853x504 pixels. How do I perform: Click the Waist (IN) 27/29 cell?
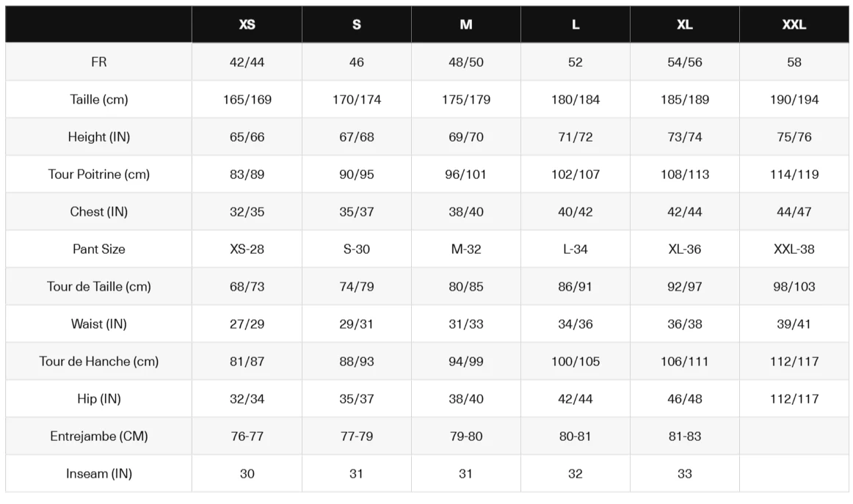tap(247, 324)
